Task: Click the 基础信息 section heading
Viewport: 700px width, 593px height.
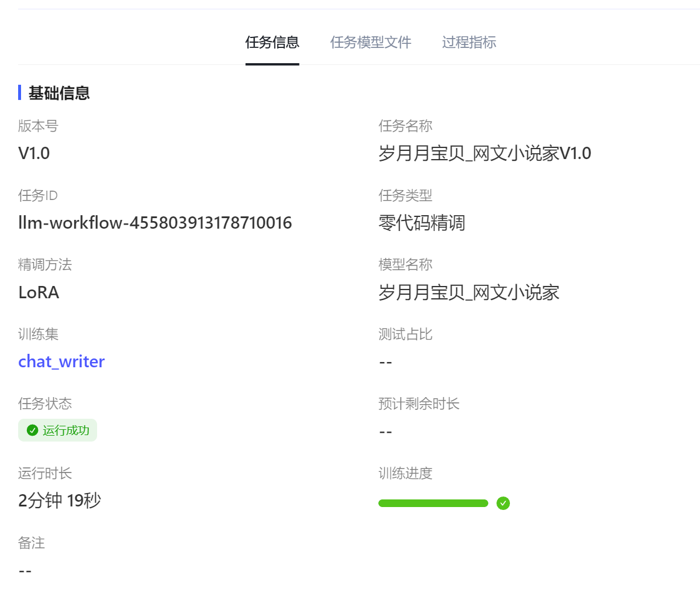Action: [x=59, y=93]
